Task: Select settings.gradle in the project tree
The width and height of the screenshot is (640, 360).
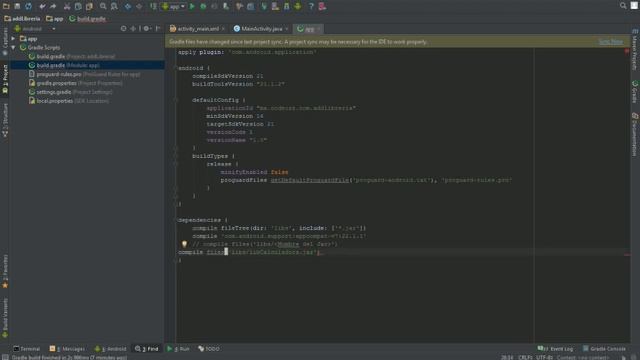Action: point(71,92)
